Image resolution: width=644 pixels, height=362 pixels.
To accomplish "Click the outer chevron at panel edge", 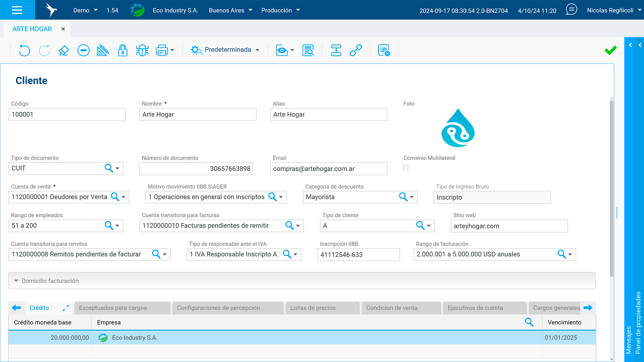I will click(640, 45).
